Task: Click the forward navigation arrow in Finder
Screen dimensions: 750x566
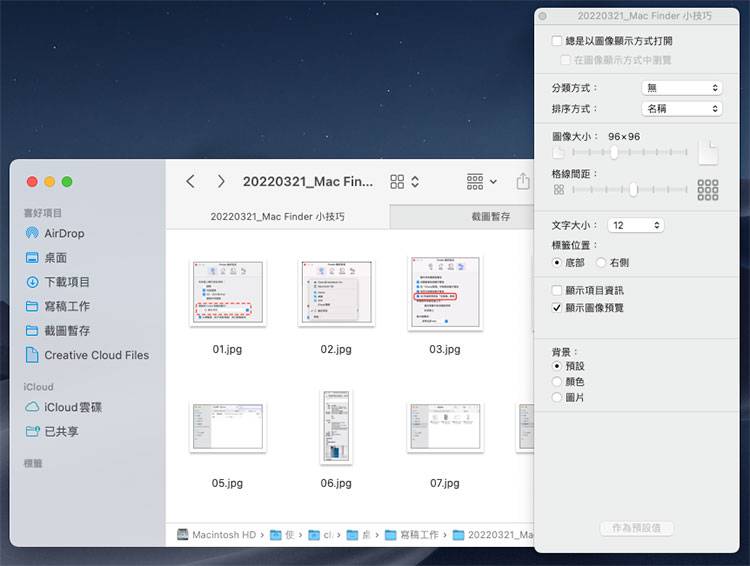Action: click(221, 182)
